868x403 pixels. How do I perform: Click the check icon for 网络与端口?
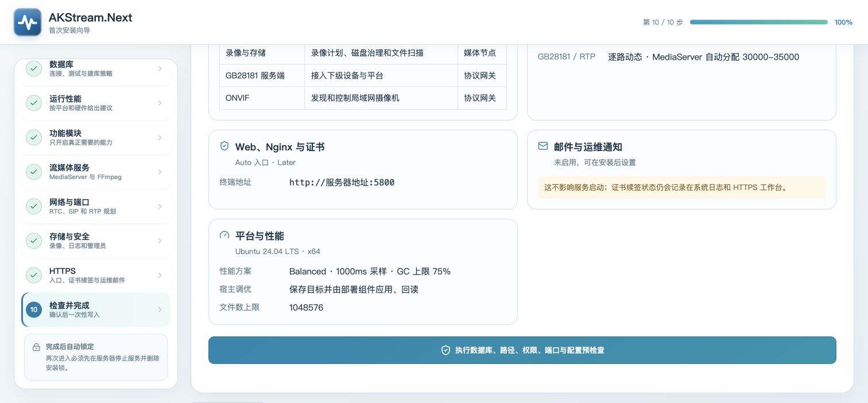tap(34, 207)
